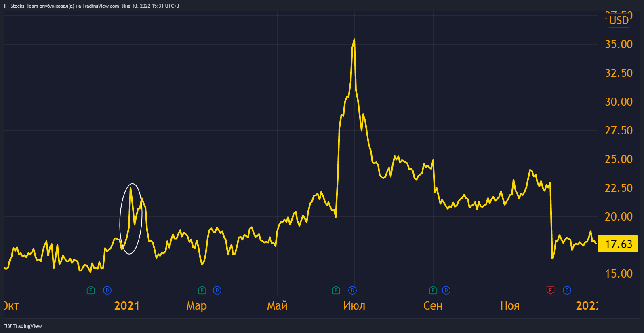Click the TradingView logo

(23, 326)
